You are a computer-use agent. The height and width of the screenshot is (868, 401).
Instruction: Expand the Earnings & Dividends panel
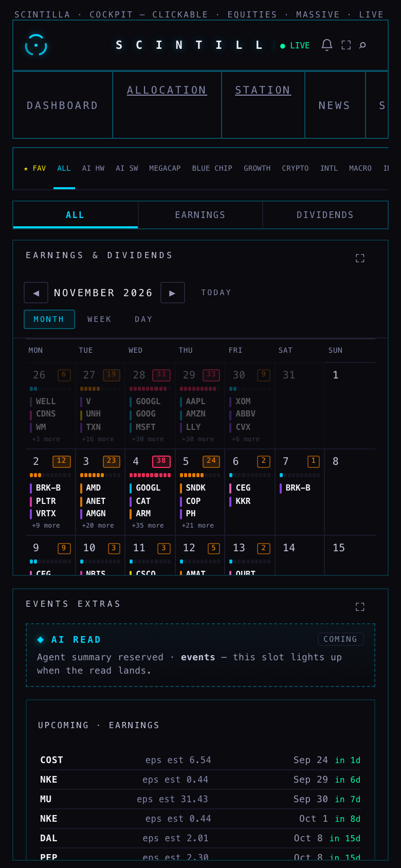(360, 258)
